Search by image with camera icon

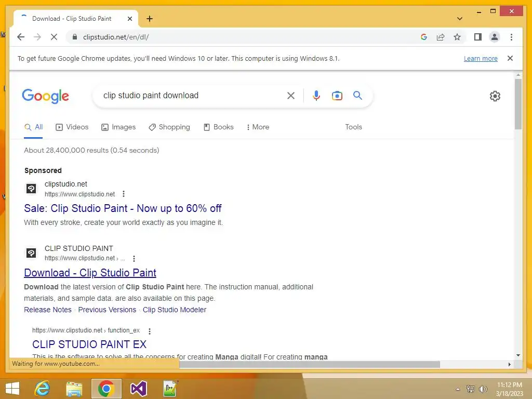click(x=337, y=96)
